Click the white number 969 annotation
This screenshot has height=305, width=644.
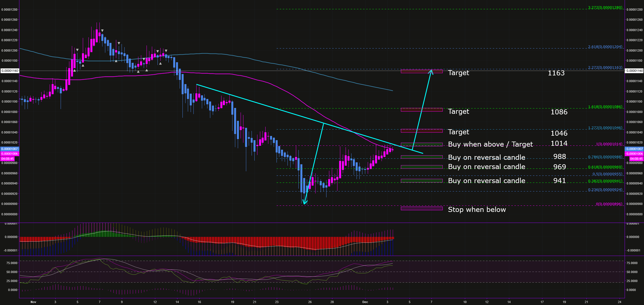(x=559, y=167)
